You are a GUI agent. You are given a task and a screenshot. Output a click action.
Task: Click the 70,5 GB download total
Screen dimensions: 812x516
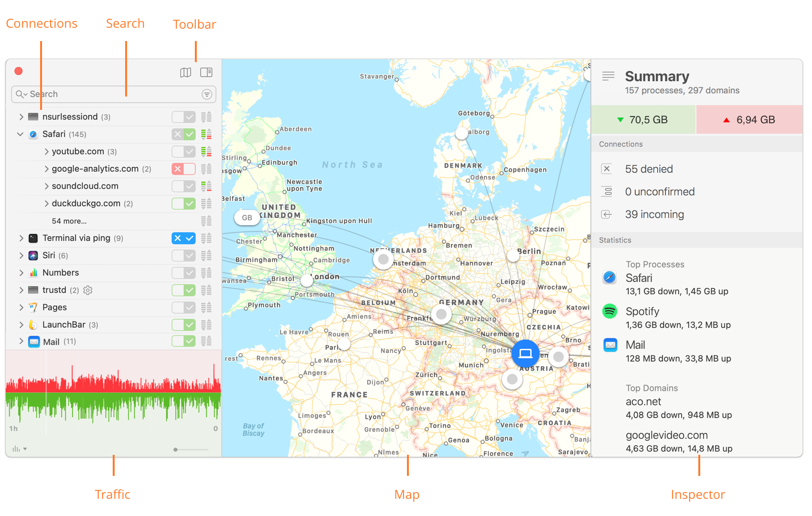643,119
